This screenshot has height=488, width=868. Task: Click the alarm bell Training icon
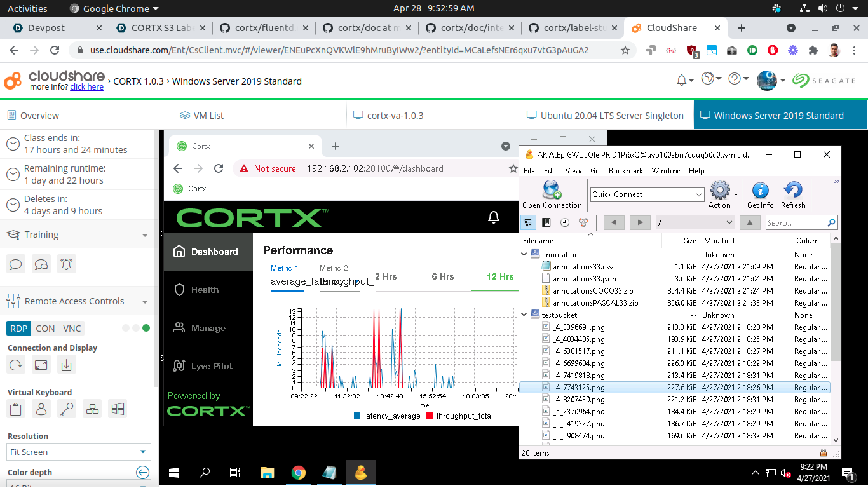tap(67, 264)
